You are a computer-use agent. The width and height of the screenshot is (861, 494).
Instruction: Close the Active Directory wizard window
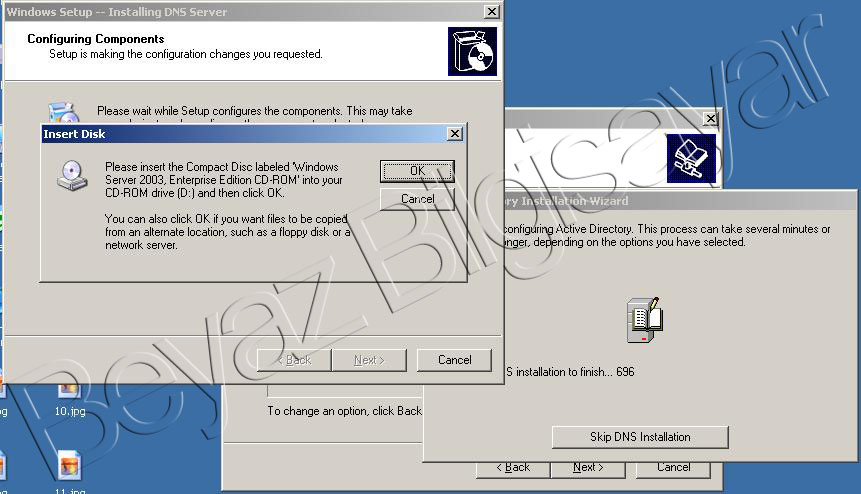tap(711, 119)
